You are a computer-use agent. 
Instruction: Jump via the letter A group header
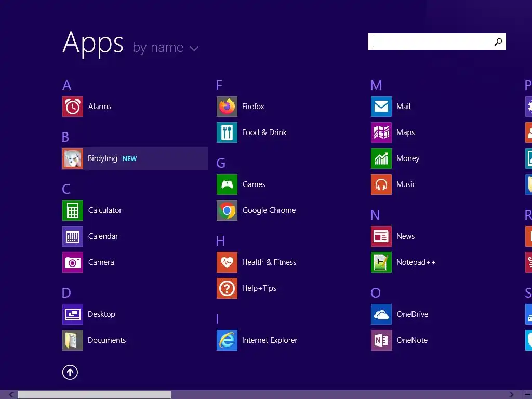(67, 85)
